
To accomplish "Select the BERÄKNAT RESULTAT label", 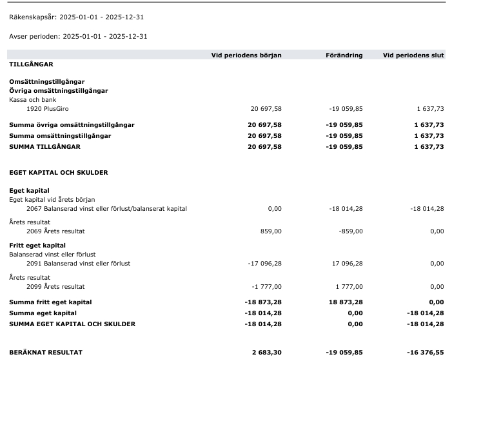I will pyautogui.click(x=46, y=353).
